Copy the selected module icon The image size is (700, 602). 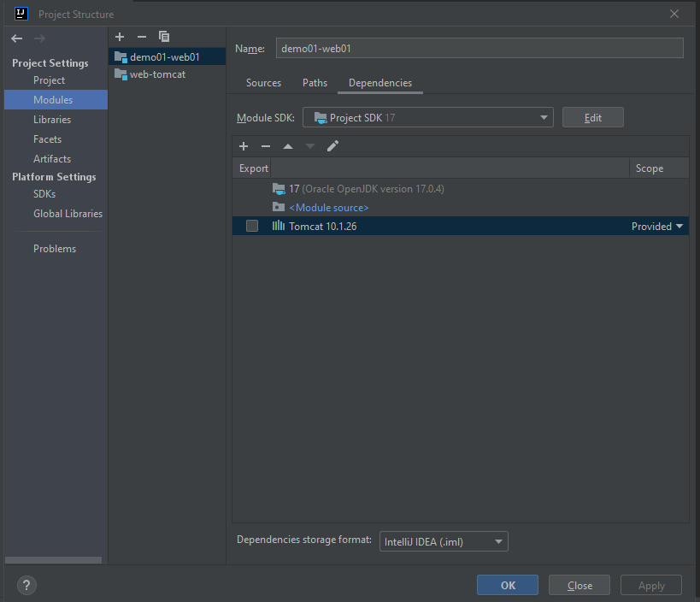coord(164,37)
